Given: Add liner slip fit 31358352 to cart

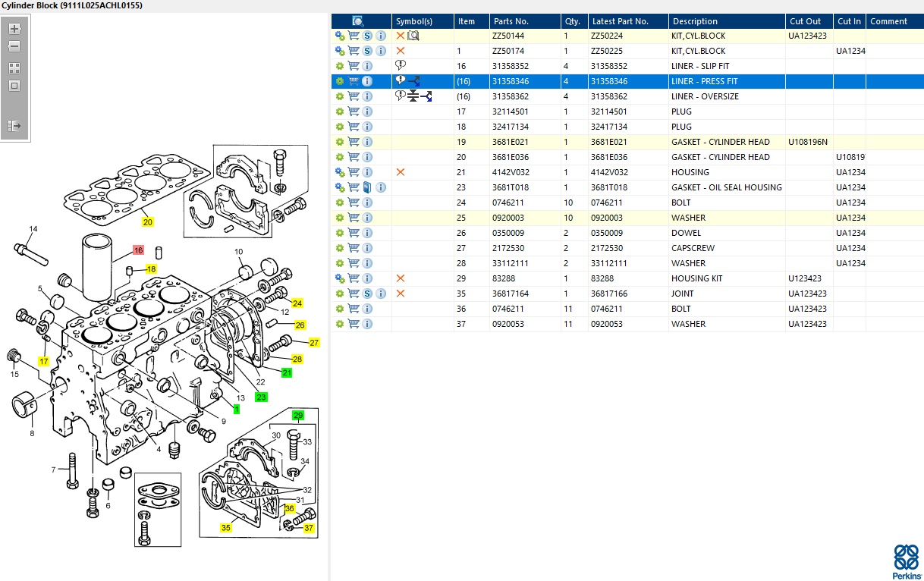Looking at the screenshot, I should tap(354, 66).
